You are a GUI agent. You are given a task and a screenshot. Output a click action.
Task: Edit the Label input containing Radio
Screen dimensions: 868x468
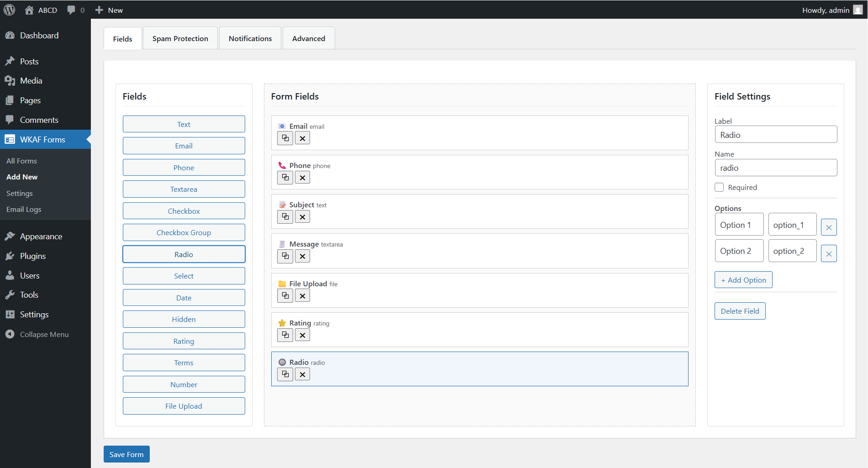776,135
